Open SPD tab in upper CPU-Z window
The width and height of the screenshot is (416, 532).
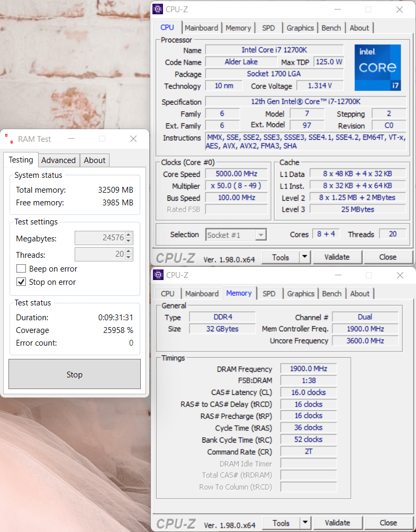point(268,28)
